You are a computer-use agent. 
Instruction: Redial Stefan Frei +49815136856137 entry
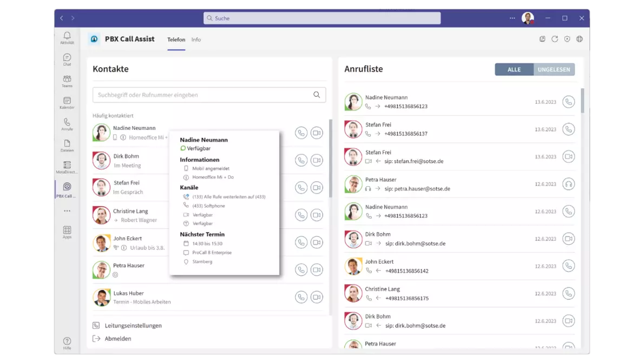click(x=568, y=129)
